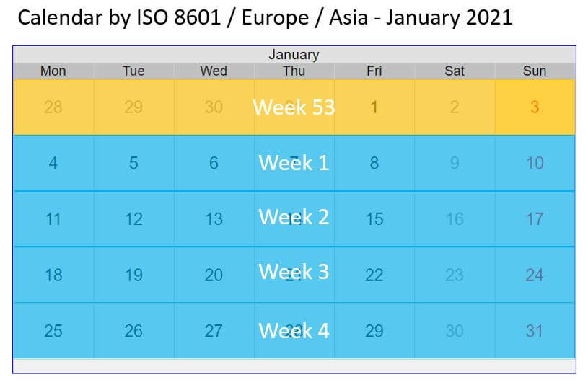
Task: Click date 31 on Sunday
Action: 535,331
